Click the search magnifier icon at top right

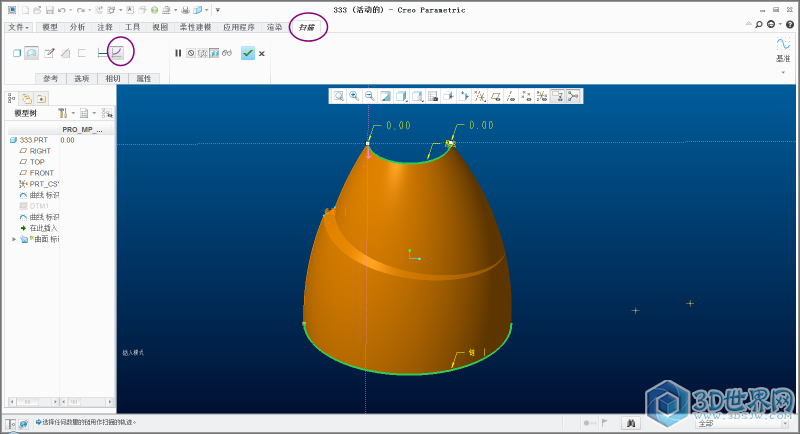click(759, 24)
